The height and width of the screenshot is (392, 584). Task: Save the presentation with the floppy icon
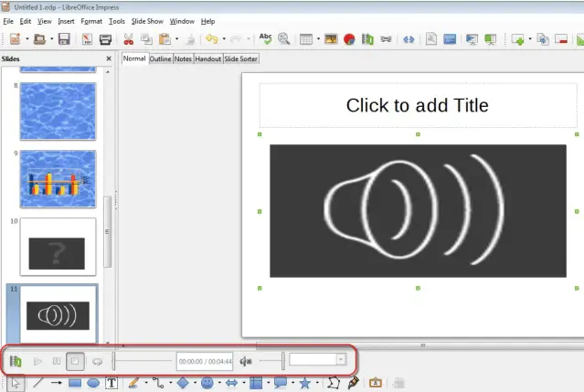click(x=64, y=38)
